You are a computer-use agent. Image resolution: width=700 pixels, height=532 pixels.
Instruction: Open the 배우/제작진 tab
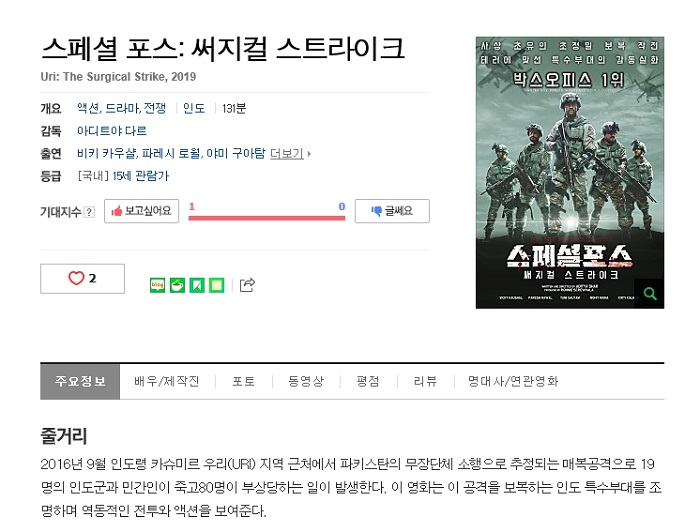point(167,381)
